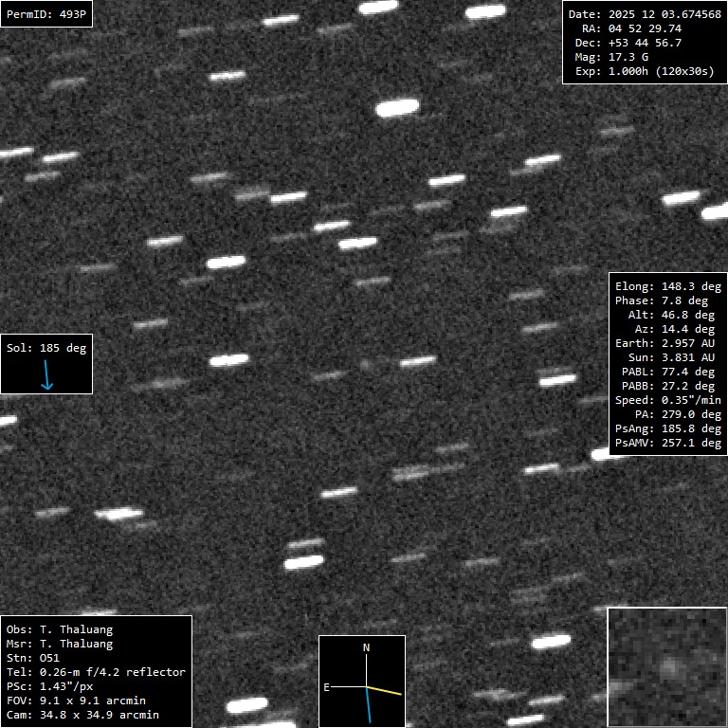Click the Sol: 185 deg label
This screenshot has height=728, width=728.
point(46,348)
